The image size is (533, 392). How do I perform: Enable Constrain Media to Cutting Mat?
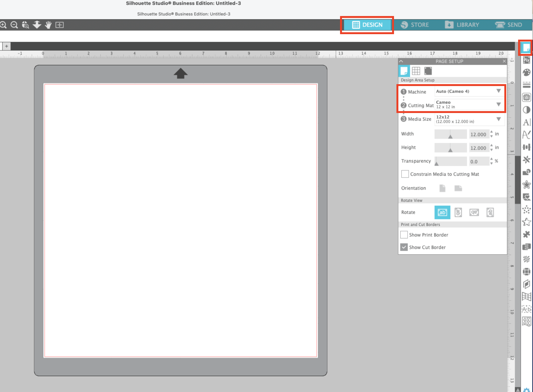tap(405, 174)
